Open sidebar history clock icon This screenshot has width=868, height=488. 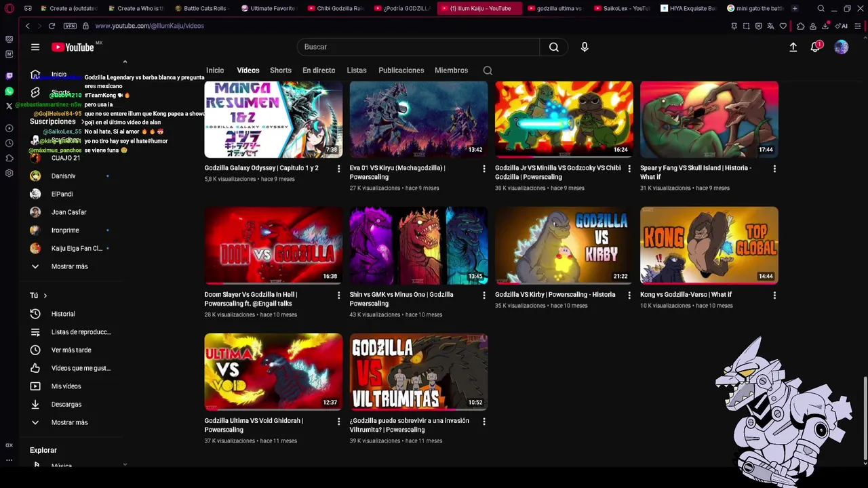(x=9, y=143)
